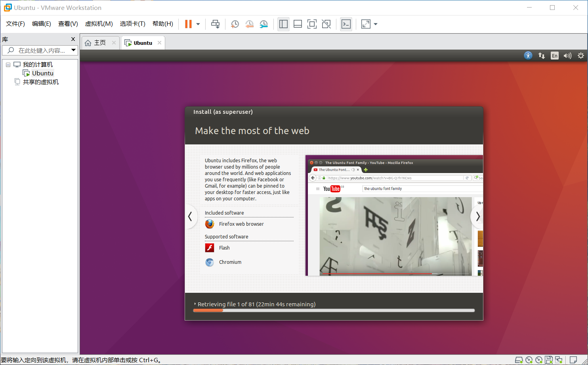The height and width of the screenshot is (365, 588).
Task: Open the 帮助(H) menu
Action: [163, 24]
